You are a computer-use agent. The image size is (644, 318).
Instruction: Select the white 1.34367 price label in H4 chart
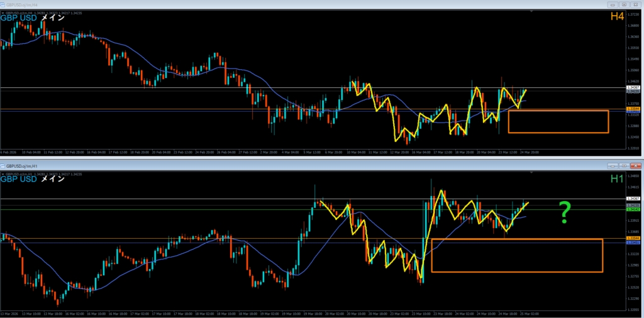click(x=632, y=88)
